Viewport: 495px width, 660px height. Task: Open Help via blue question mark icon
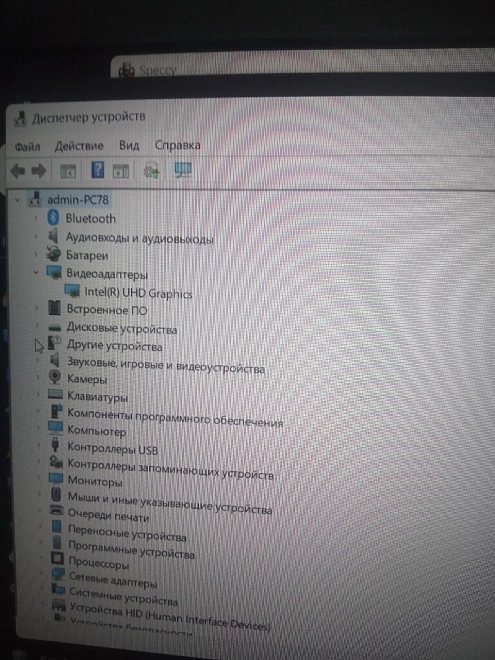[x=97, y=170]
